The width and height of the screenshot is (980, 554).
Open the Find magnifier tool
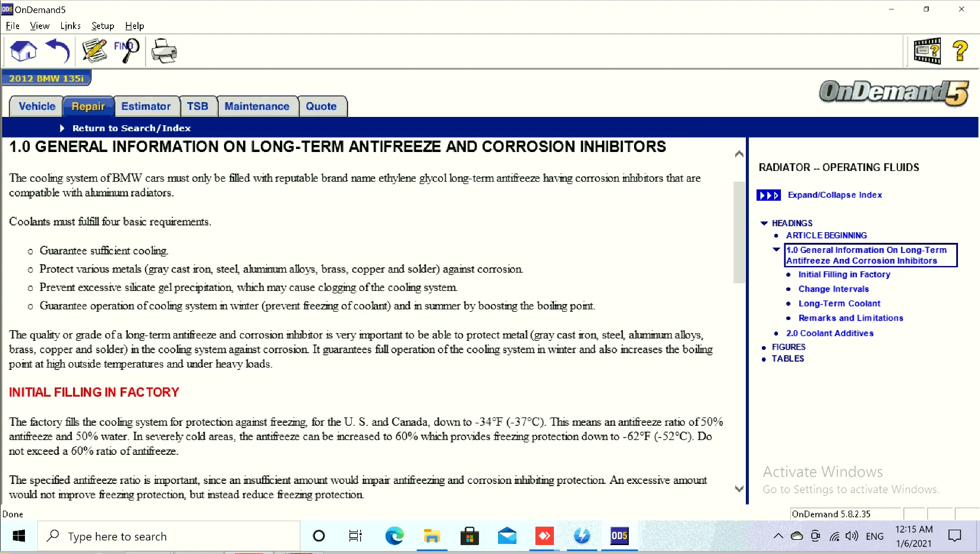(x=127, y=51)
